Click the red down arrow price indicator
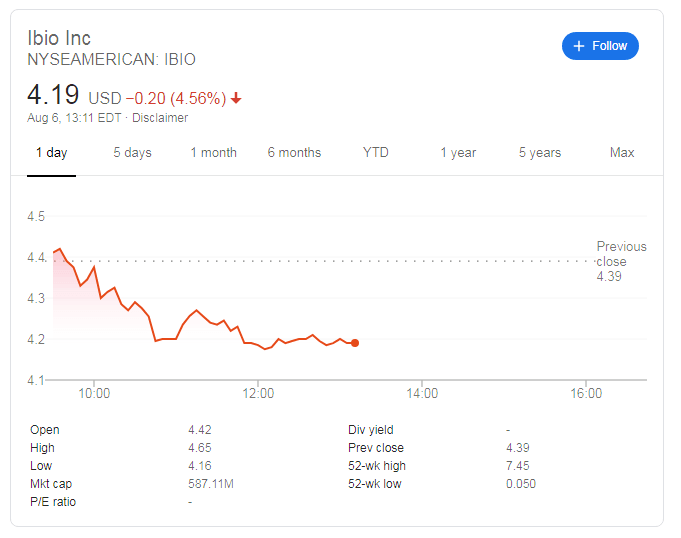The height and width of the screenshot is (538, 681). [x=236, y=98]
